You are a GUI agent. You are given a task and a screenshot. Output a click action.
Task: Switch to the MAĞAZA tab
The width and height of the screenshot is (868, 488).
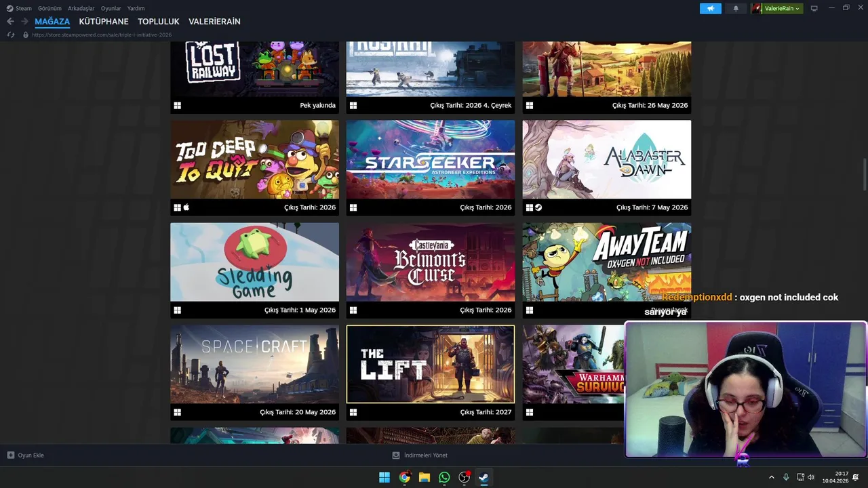[52, 22]
